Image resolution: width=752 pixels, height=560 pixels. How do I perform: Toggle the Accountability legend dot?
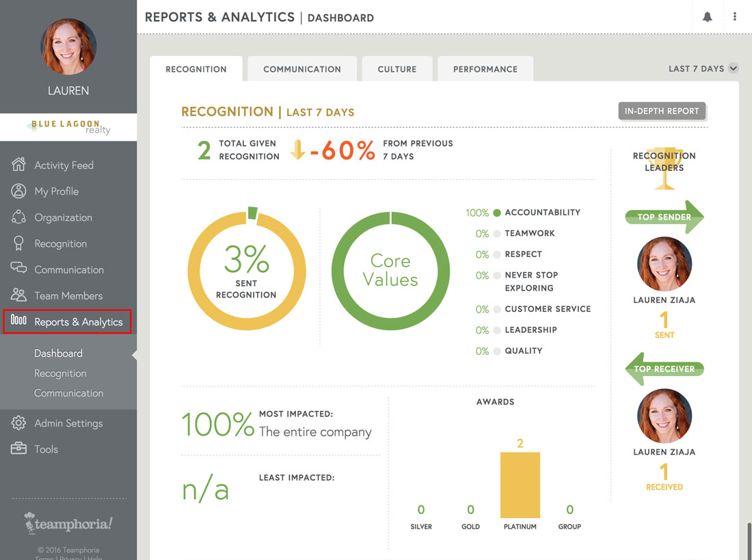(x=496, y=213)
